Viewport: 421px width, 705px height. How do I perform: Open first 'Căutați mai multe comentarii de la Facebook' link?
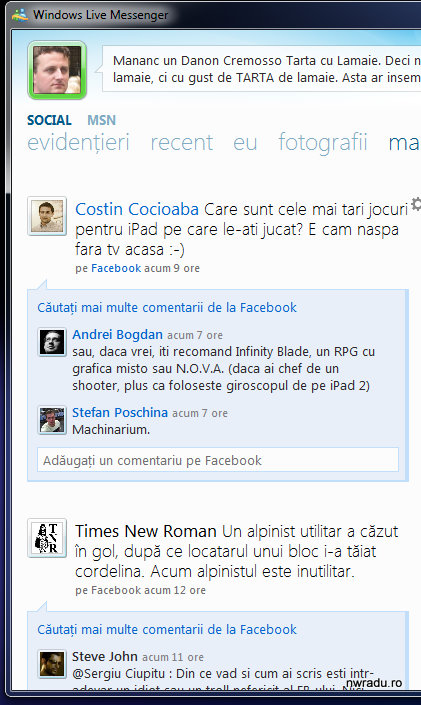click(167, 308)
